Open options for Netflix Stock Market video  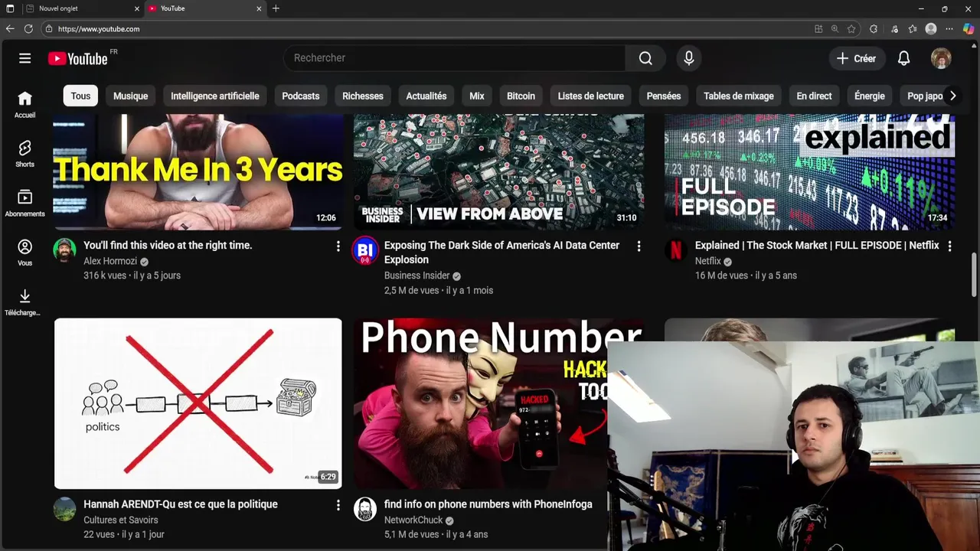(949, 246)
